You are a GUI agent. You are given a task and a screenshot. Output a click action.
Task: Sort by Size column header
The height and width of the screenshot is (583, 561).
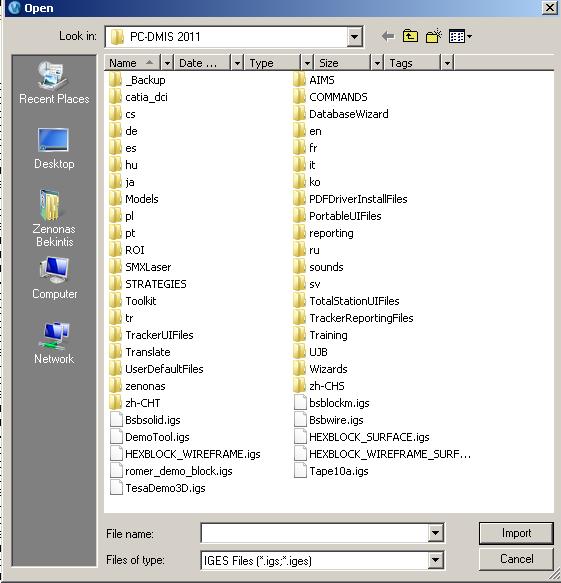coord(343,63)
